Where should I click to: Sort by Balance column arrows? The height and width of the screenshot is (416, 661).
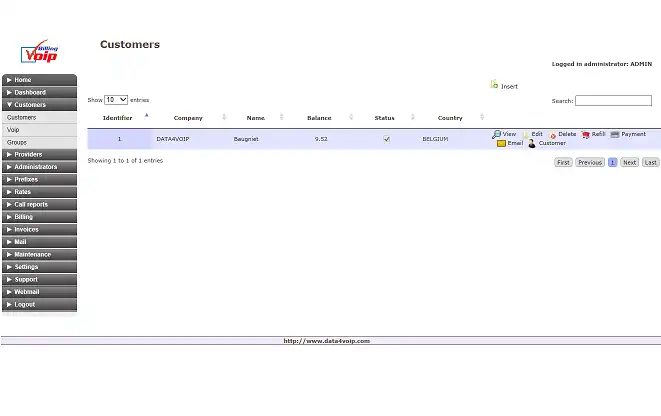coord(351,117)
